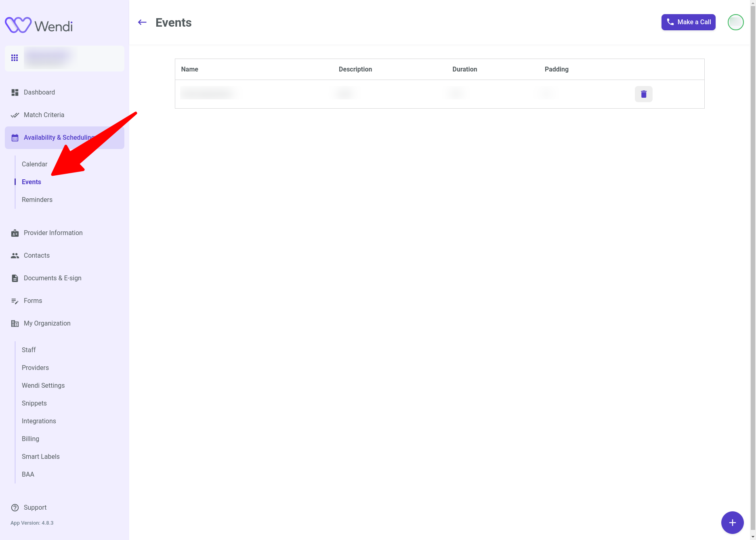Open the Integrations page
The image size is (756, 540).
pyautogui.click(x=39, y=421)
